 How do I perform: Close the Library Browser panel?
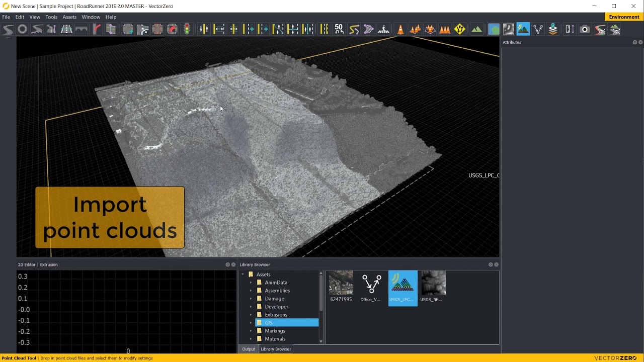pos(497,264)
